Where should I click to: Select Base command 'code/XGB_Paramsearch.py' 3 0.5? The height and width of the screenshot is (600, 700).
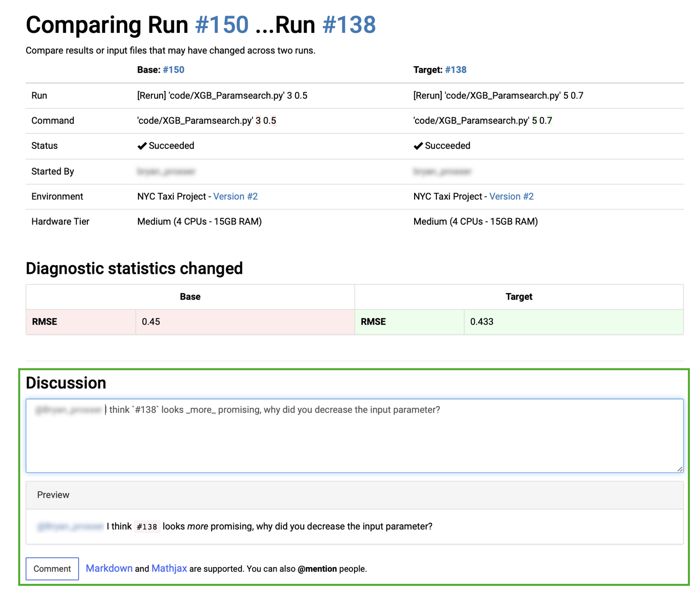tap(207, 121)
